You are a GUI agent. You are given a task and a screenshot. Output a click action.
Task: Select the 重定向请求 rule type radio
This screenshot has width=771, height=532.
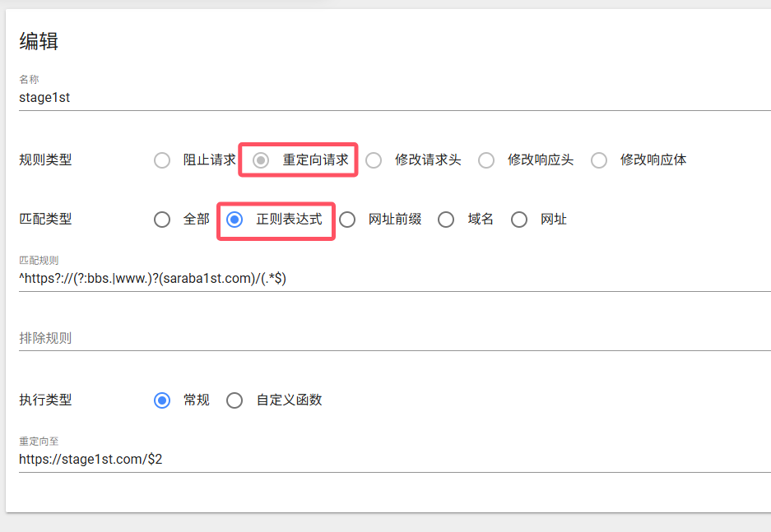click(261, 160)
